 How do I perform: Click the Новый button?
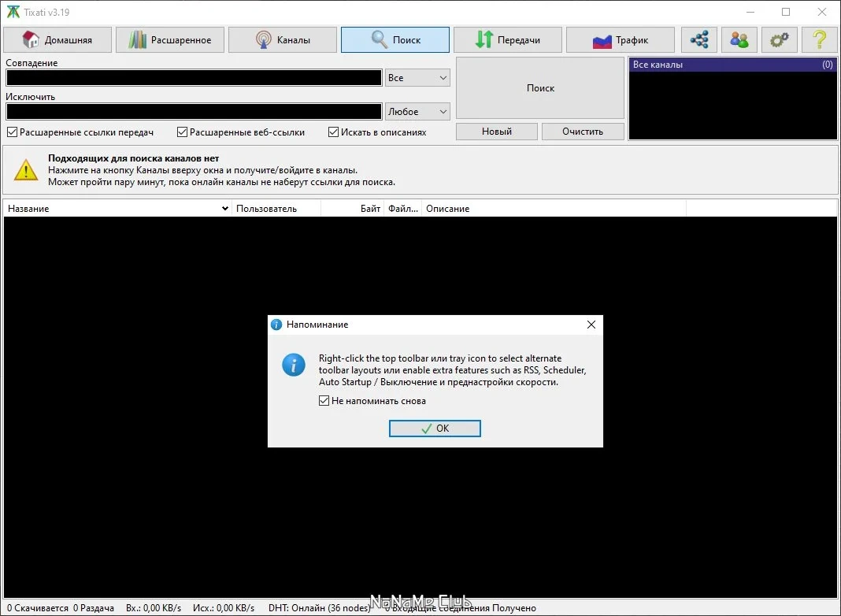click(x=497, y=132)
